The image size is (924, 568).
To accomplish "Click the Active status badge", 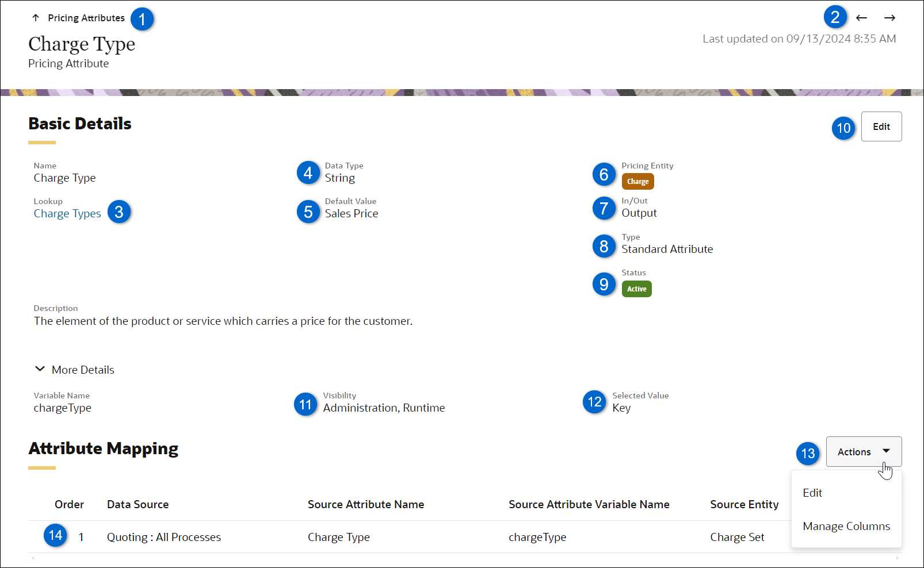I will pos(636,289).
